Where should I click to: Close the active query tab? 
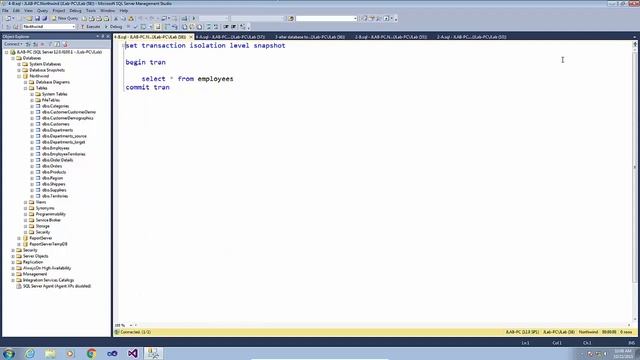coord(191,37)
